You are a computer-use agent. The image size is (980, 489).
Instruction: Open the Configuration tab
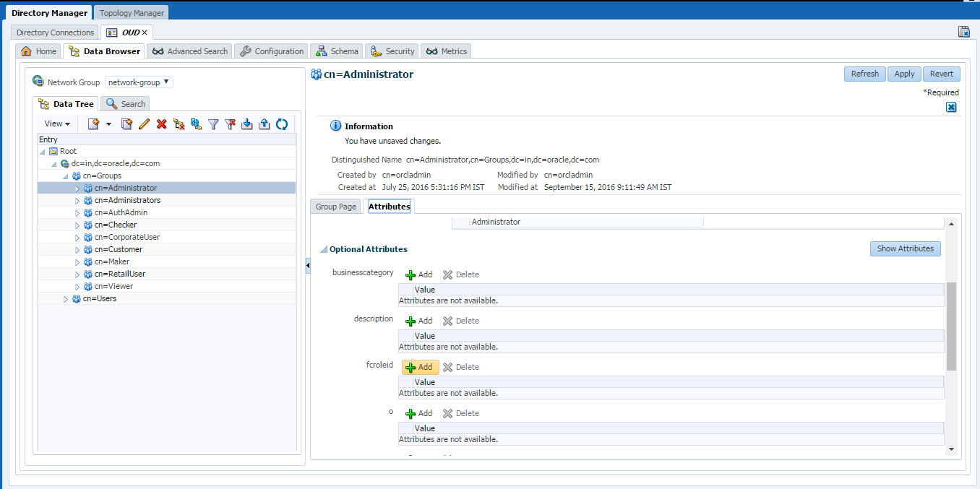click(272, 51)
